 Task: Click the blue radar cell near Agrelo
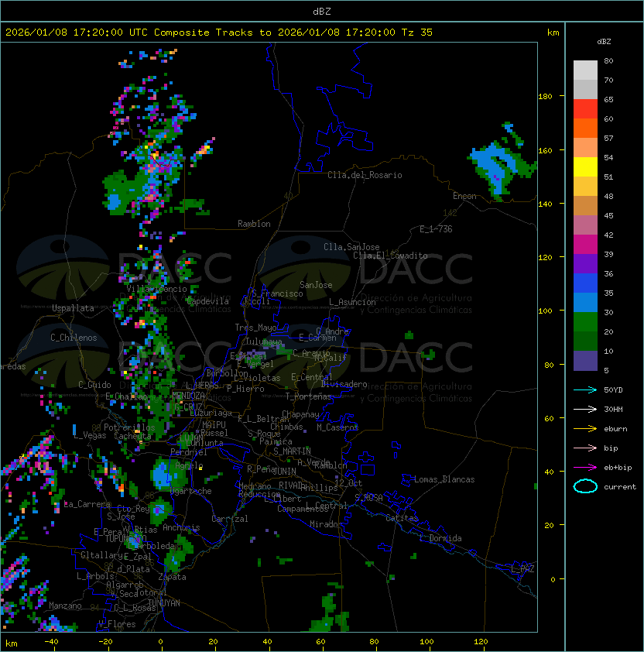(x=161, y=475)
